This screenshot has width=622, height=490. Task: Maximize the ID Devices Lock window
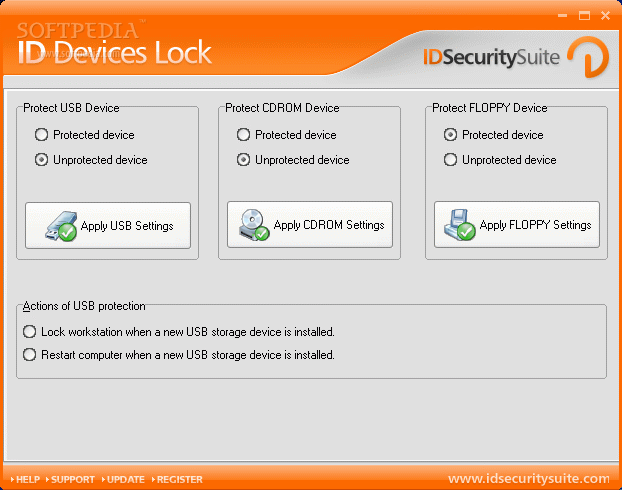point(584,16)
